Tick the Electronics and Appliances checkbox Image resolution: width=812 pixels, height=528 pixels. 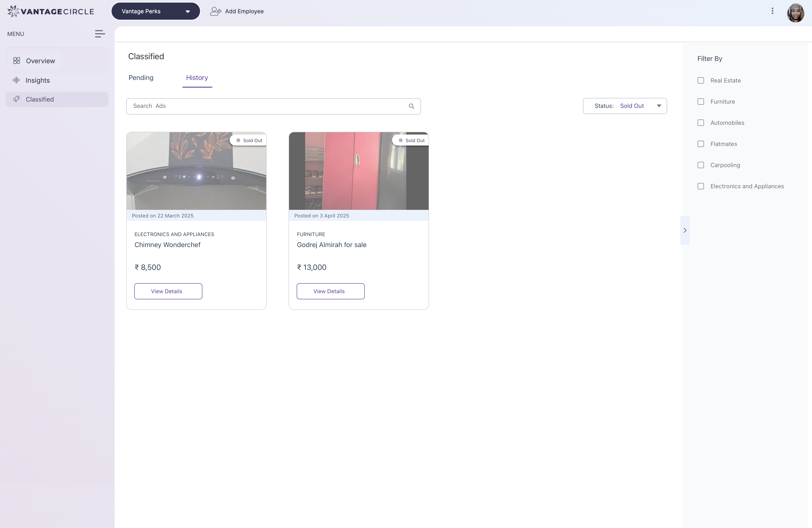click(701, 186)
